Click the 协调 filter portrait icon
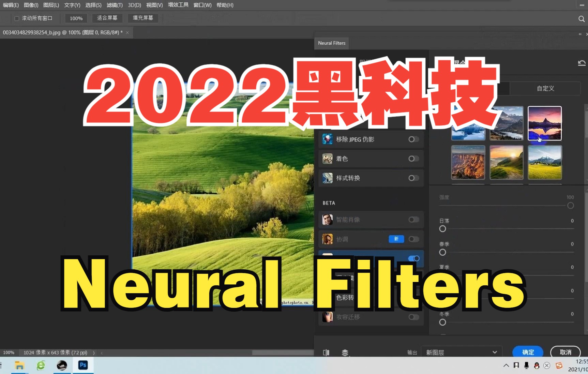 click(327, 239)
